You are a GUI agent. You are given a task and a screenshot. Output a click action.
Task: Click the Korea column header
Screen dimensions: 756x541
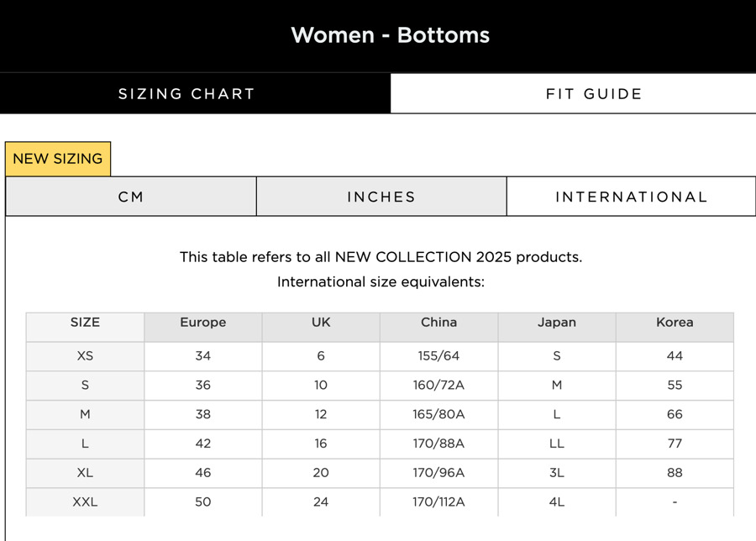[675, 323]
